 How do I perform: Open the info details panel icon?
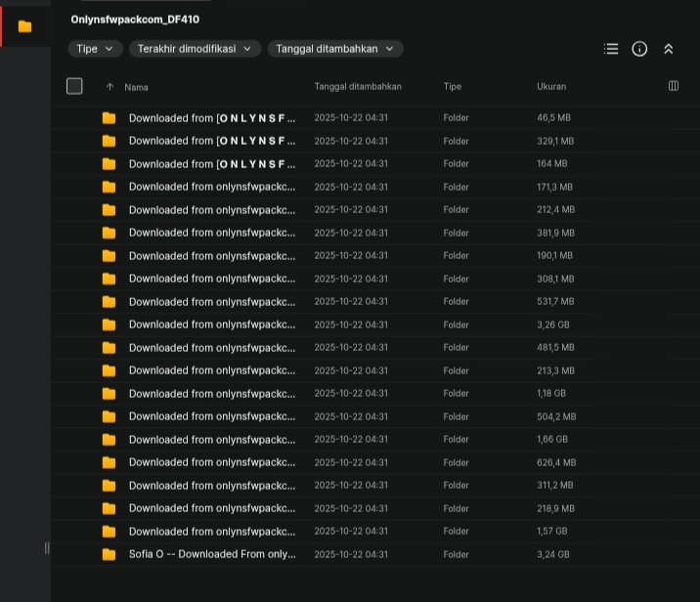point(639,49)
